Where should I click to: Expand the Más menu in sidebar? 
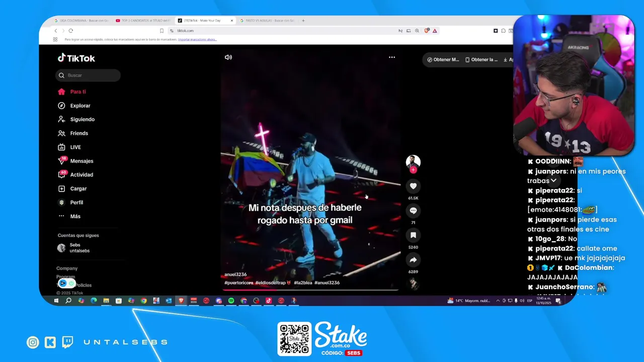tap(69, 216)
